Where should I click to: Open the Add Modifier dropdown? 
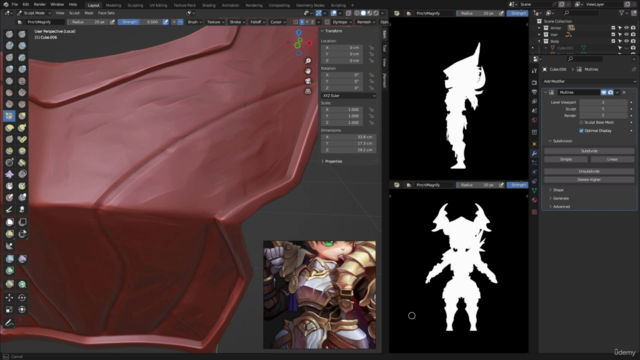point(589,81)
